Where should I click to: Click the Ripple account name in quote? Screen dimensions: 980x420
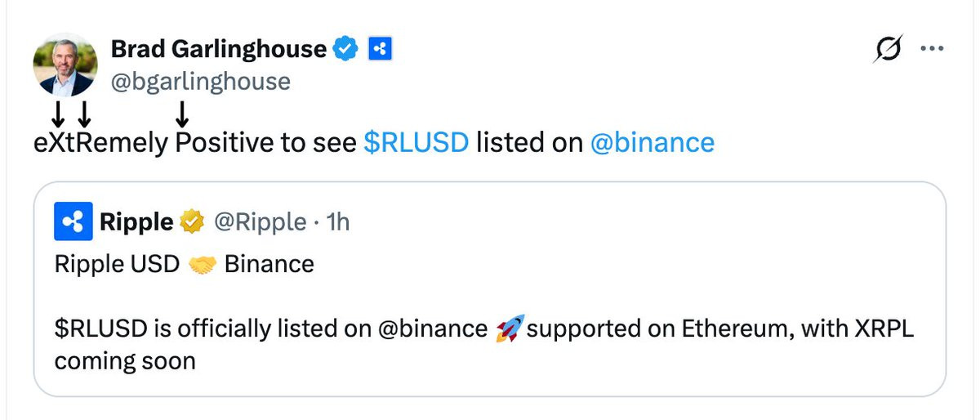pos(136,221)
